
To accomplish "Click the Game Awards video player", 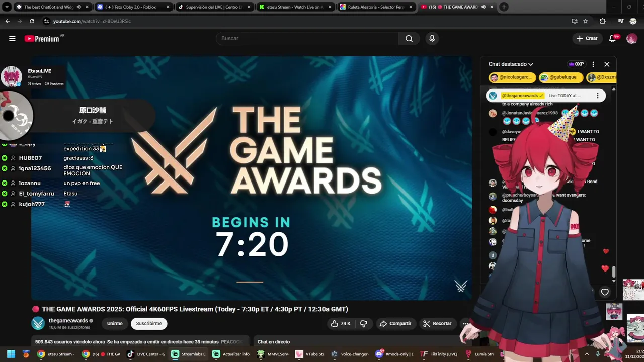I will point(252,178).
